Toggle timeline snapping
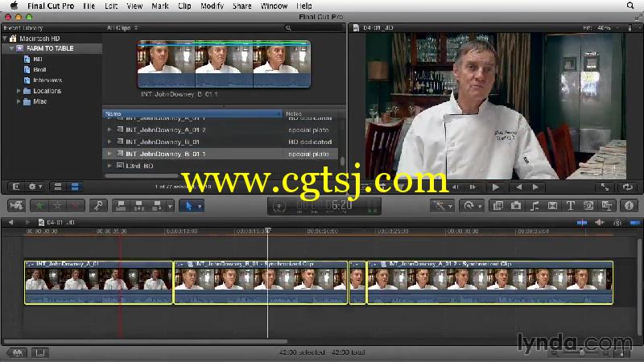Image resolution: width=644 pixels, height=362 pixels. click(x=634, y=223)
